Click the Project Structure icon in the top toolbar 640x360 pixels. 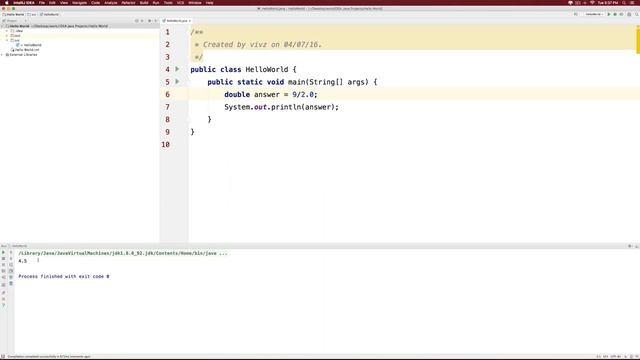pyautogui.click(x=629, y=14)
